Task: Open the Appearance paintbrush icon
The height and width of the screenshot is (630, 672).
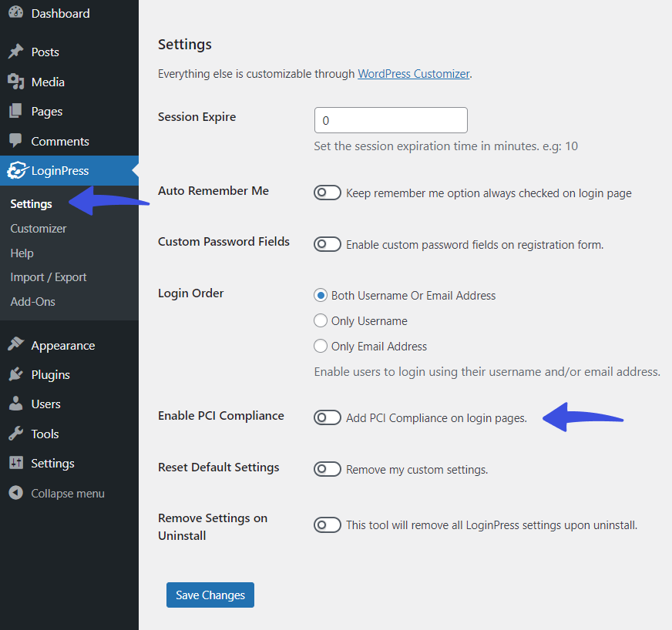Action: click(16, 345)
